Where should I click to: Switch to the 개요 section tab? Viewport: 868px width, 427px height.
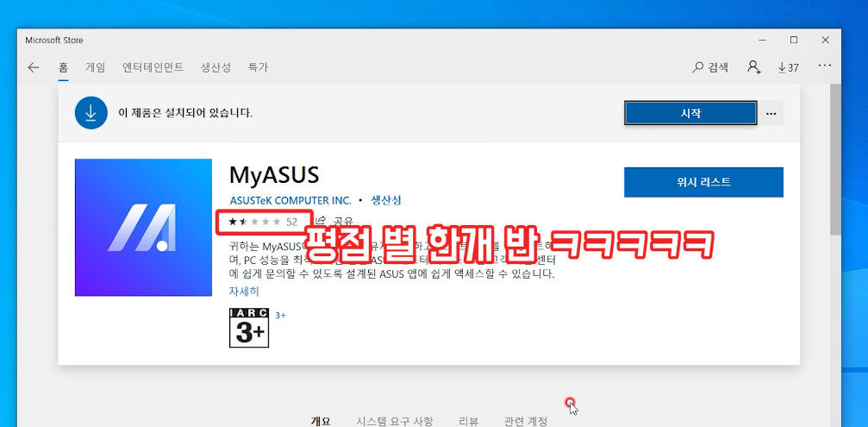pyautogui.click(x=321, y=421)
